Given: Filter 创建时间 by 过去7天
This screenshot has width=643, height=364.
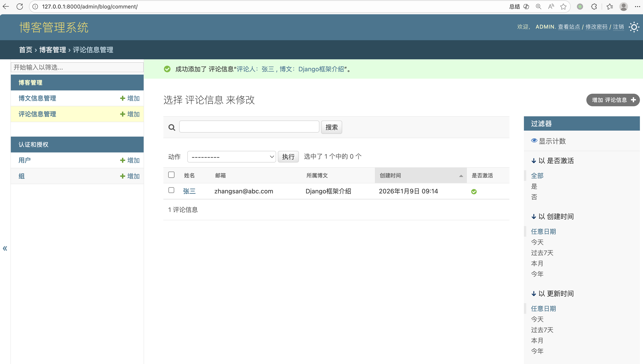Looking at the screenshot, I should 542,253.
